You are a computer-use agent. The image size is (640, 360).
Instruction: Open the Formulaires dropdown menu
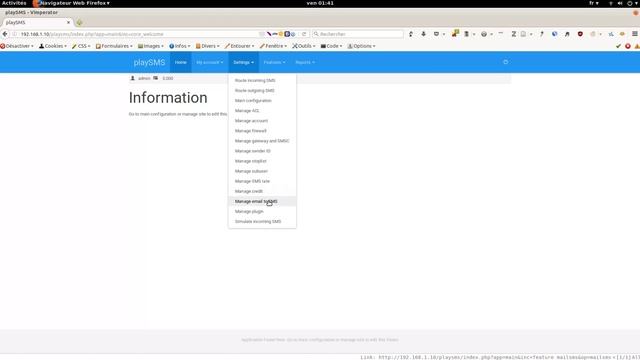tap(114, 46)
